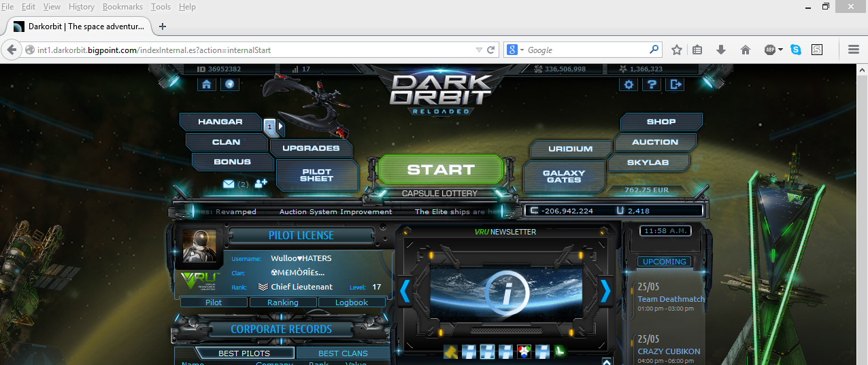
Task: Open the Ranking link
Action: (x=282, y=302)
